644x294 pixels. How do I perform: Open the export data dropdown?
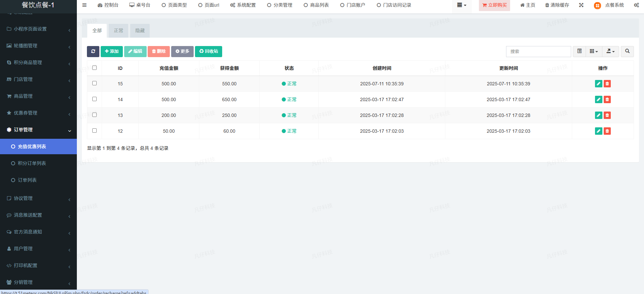(610, 51)
